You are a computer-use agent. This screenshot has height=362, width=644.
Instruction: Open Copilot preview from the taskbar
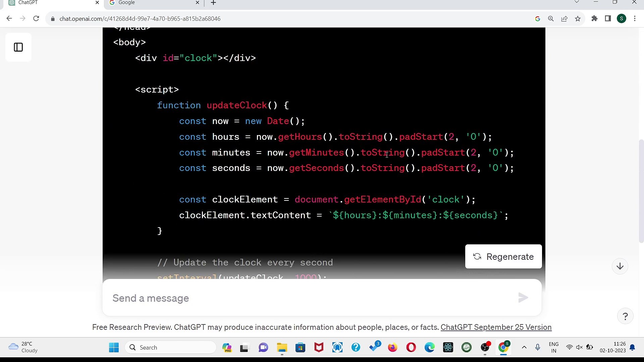[227, 348]
